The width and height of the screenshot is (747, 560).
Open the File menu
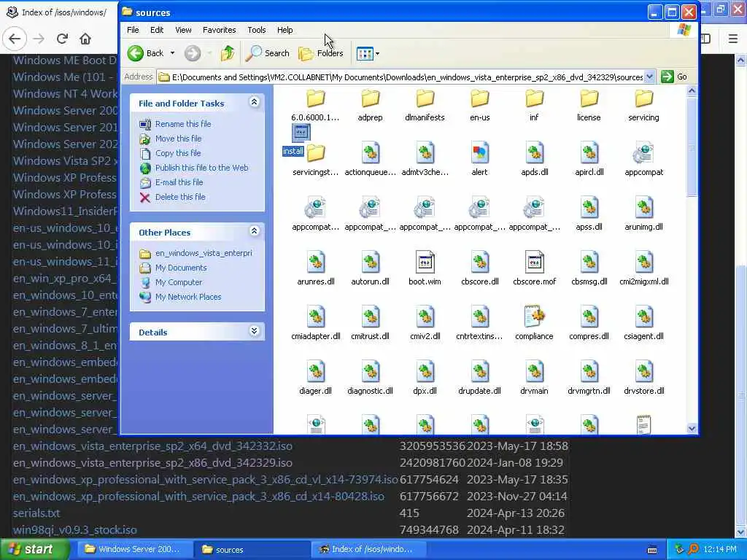[133, 30]
